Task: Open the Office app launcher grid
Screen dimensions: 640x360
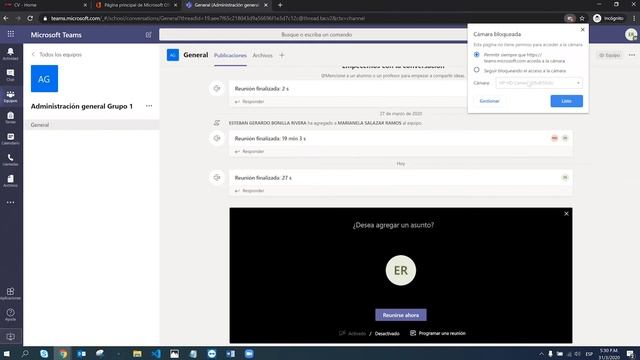Action: 11,34
